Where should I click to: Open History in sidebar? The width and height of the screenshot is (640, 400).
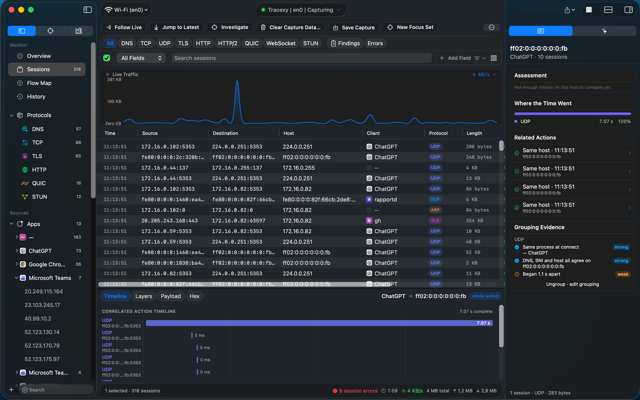click(47, 97)
